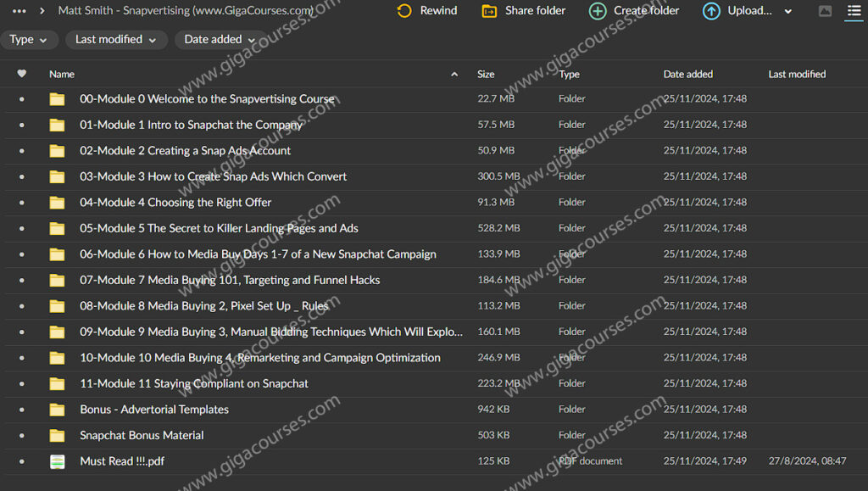Expand the Date added filter chip
This screenshot has width=868, height=491.
220,40
